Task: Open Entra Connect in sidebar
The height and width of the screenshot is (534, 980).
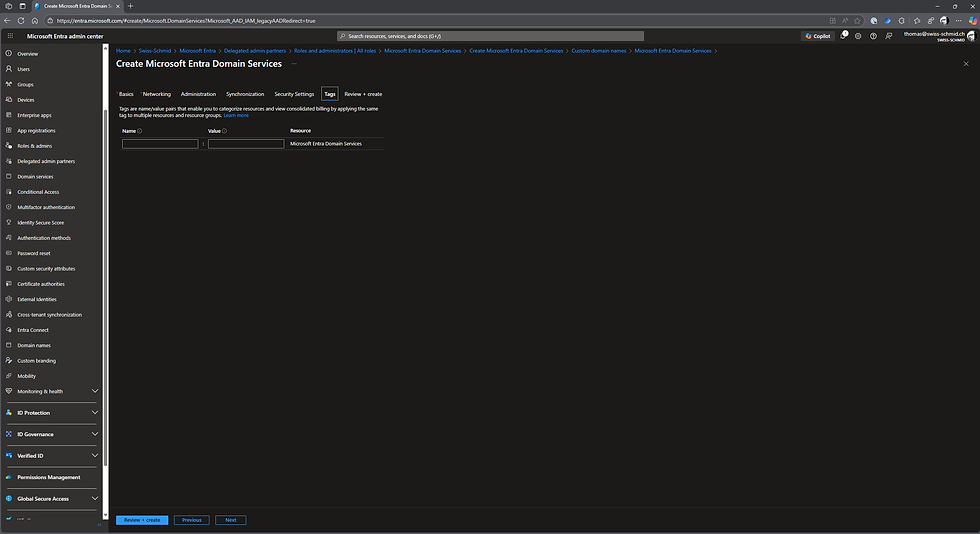Action: (x=32, y=330)
